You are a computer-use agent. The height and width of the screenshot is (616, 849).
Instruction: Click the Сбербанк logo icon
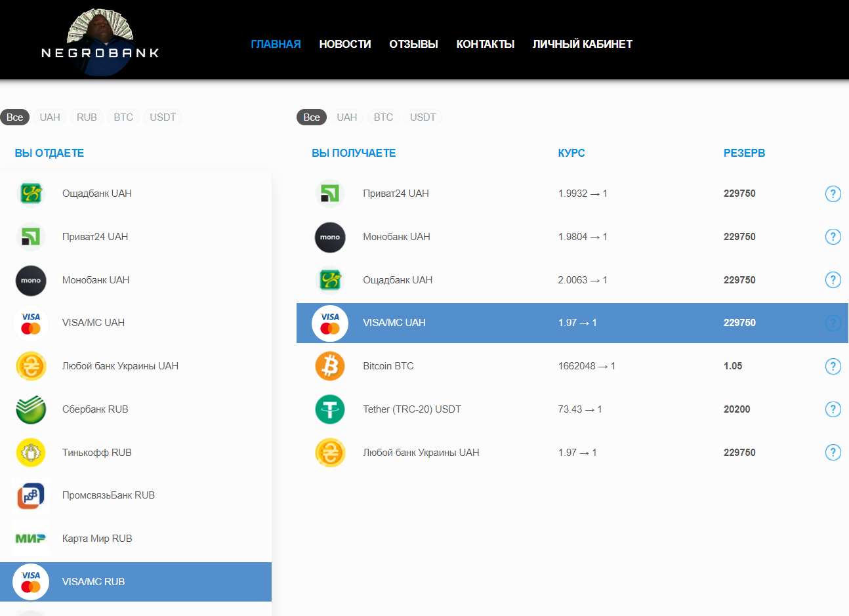click(x=31, y=409)
